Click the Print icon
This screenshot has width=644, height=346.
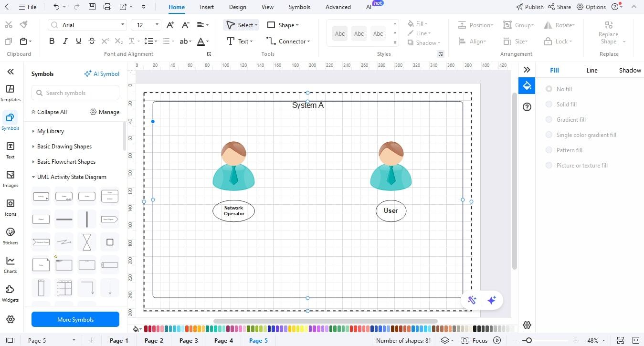pyautogui.click(x=107, y=7)
